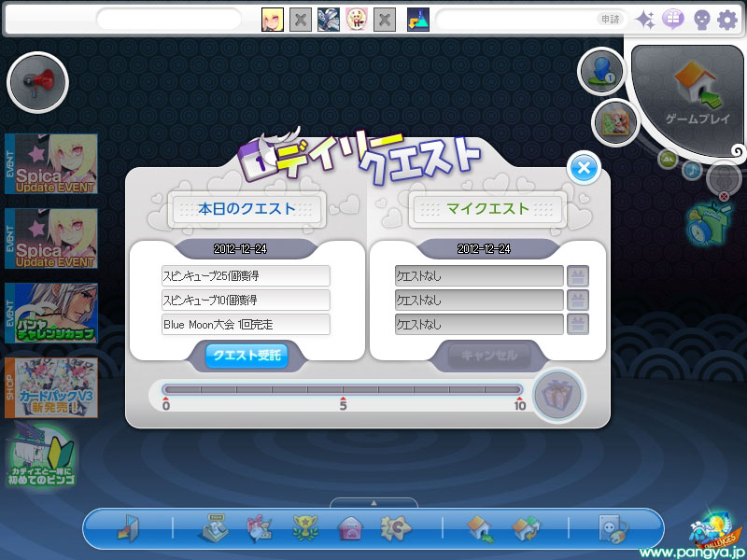
Task: Click the grey round icon with red x
Action: [724, 179]
